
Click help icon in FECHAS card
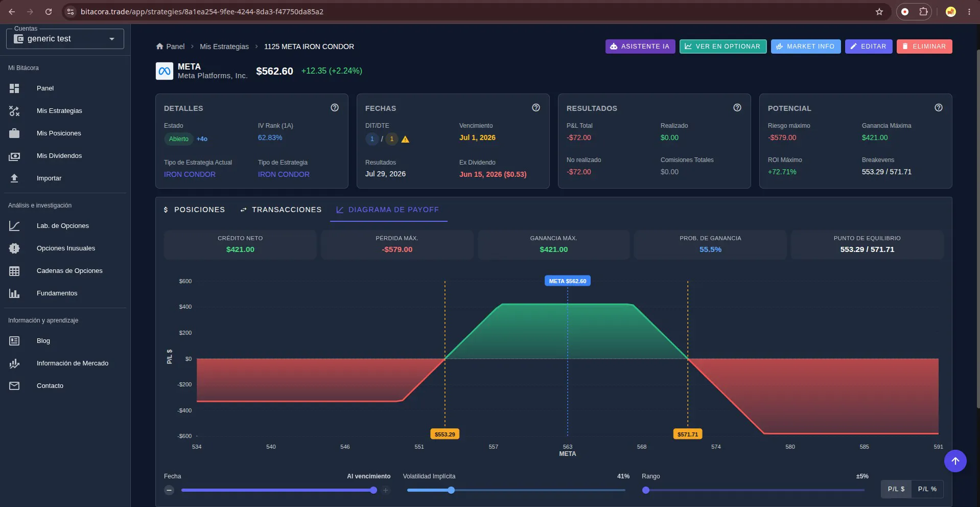(536, 108)
